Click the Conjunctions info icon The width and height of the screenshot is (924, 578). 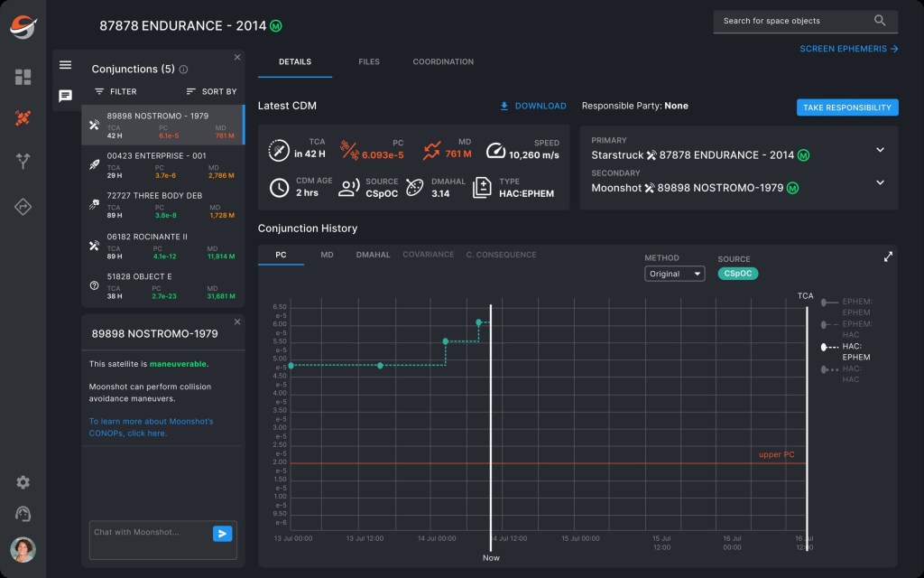point(184,70)
